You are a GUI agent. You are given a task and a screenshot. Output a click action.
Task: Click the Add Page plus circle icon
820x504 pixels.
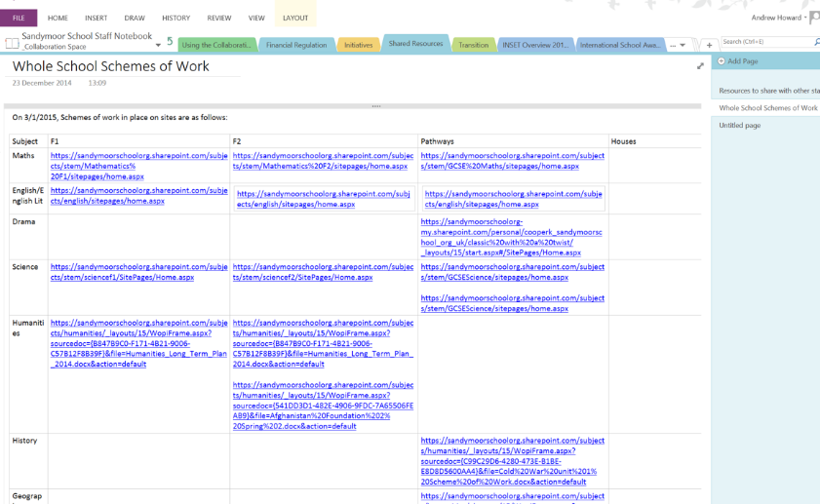[x=722, y=61]
